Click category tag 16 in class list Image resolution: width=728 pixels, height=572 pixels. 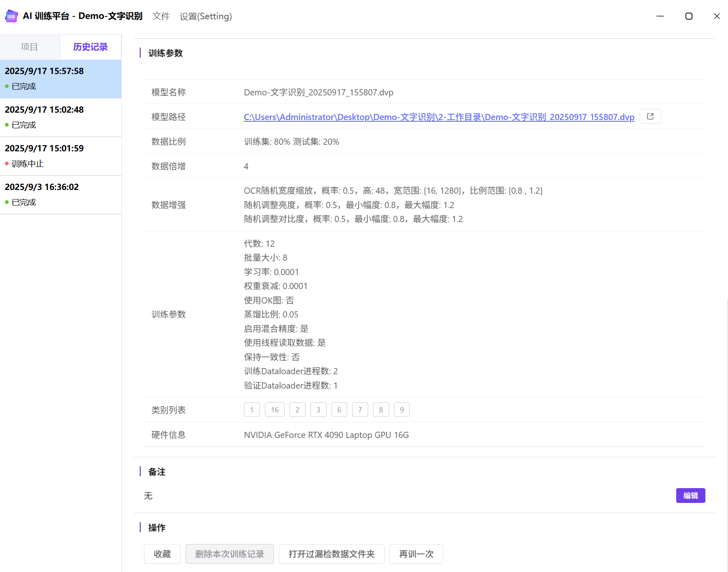(274, 410)
